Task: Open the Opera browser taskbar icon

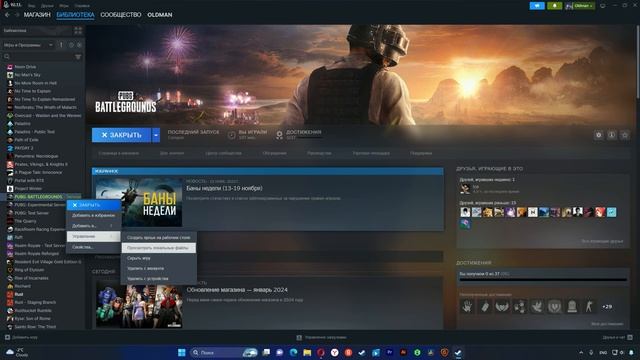Action: (320, 352)
